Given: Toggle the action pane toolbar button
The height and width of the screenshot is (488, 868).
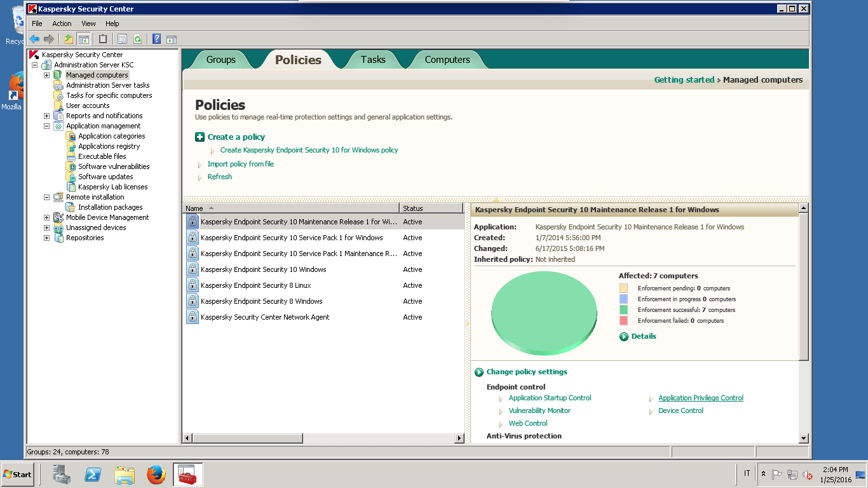Looking at the screenshot, I should pos(172,39).
